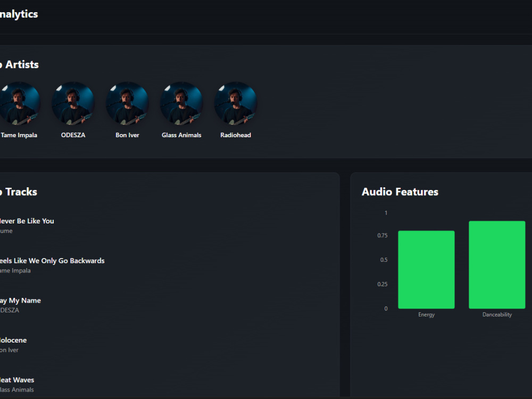Click the Tame Impala subtitle under the track

pyautogui.click(x=15, y=271)
